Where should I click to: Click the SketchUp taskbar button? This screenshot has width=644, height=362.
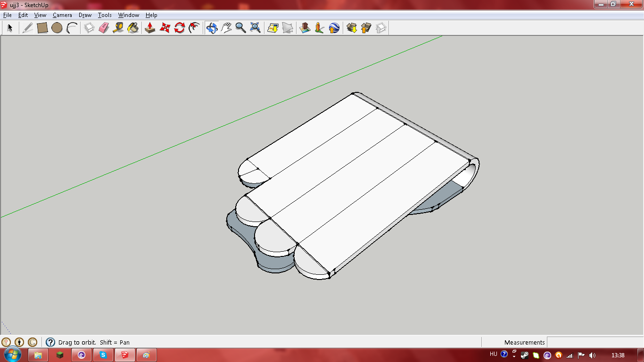click(x=125, y=355)
